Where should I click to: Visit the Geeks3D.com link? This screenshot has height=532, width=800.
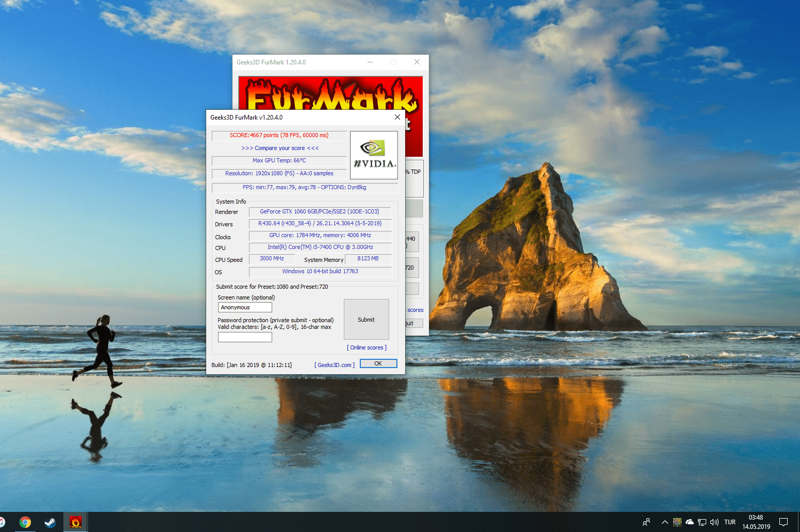[335, 365]
